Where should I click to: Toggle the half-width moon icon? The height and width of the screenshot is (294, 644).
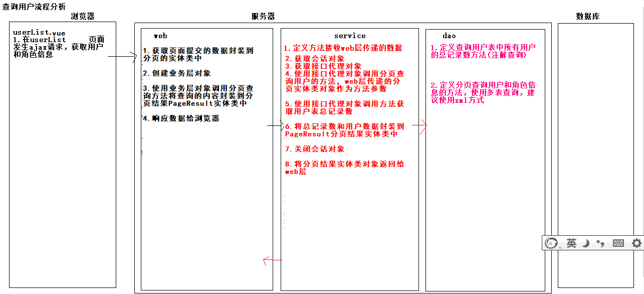[586, 243]
